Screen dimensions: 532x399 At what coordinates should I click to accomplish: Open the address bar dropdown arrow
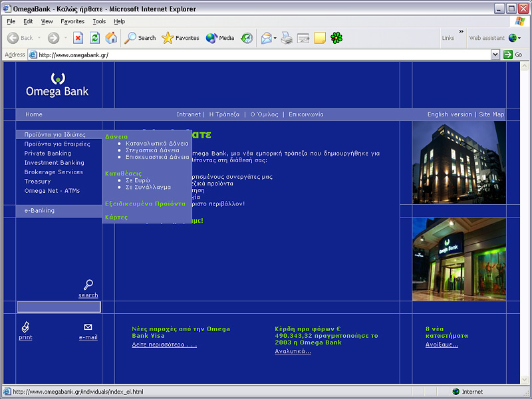click(x=495, y=55)
